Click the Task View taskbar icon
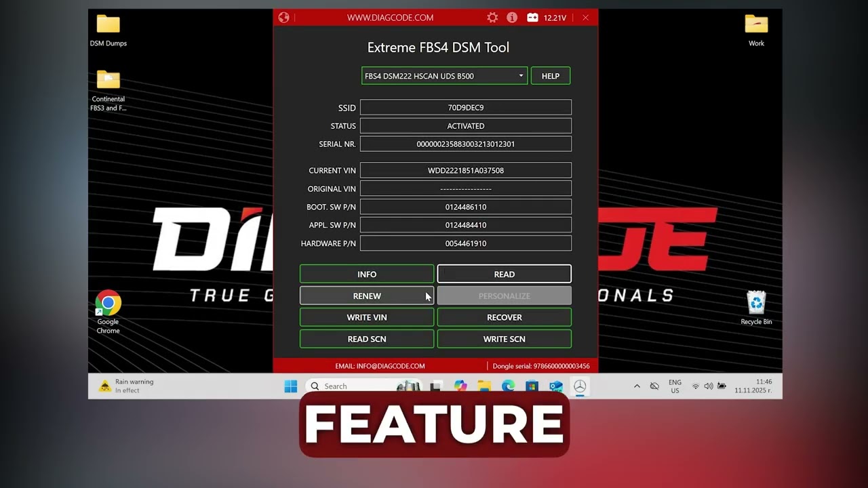 [x=436, y=386]
